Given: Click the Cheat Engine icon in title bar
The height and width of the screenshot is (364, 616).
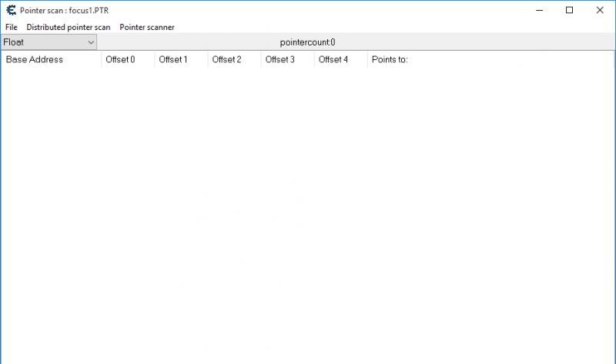Looking at the screenshot, I should [x=11, y=11].
